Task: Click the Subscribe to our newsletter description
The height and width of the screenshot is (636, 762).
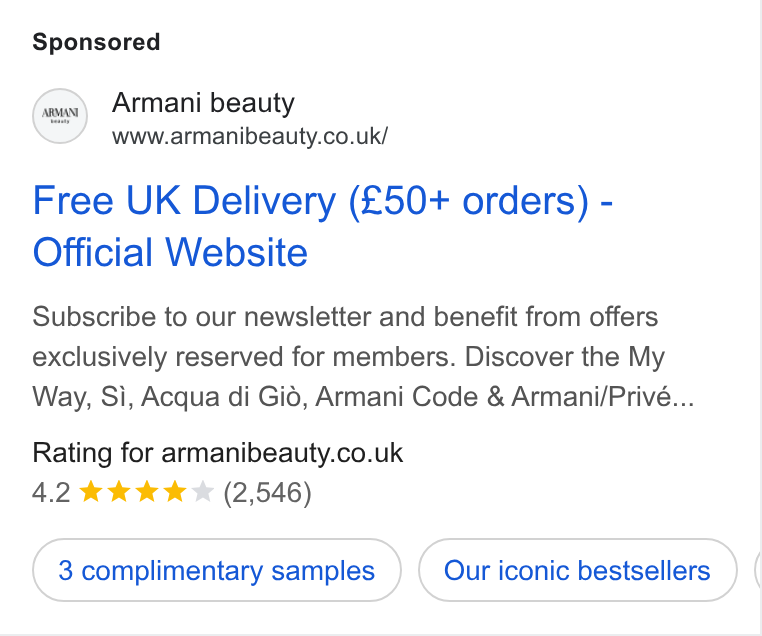Action: click(363, 357)
